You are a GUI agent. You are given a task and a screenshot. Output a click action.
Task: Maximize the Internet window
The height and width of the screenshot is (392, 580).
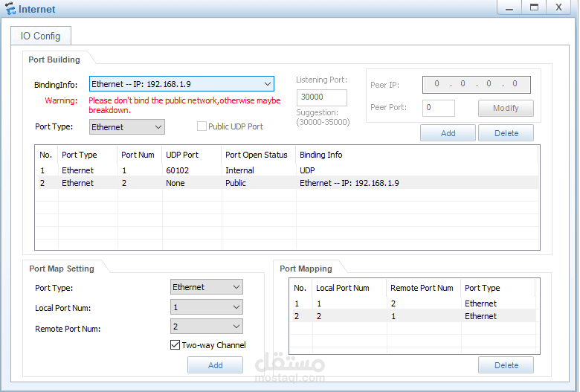click(534, 7)
